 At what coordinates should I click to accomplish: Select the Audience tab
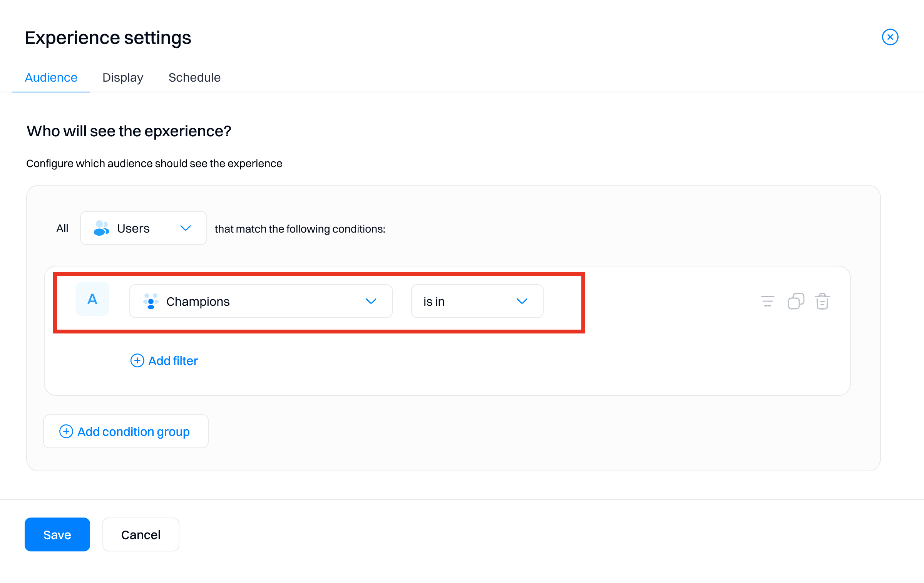(51, 77)
